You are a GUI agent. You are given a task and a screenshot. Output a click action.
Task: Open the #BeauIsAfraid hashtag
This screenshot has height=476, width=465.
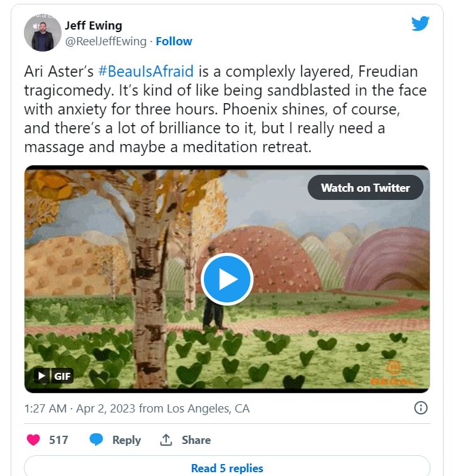point(145,71)
